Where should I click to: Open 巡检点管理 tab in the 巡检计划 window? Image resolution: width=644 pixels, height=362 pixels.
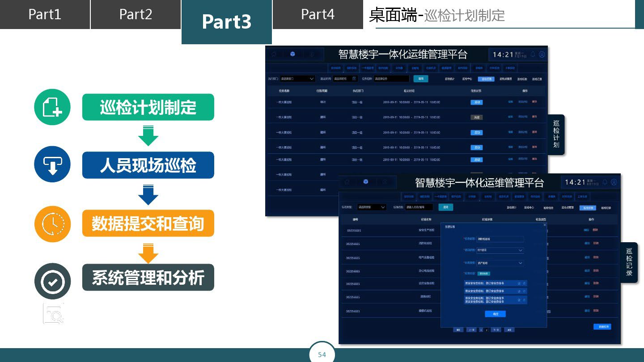tap(505, 79)
